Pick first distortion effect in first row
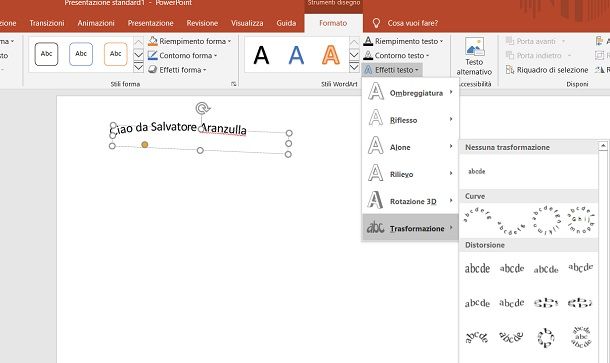 point(477,268)
